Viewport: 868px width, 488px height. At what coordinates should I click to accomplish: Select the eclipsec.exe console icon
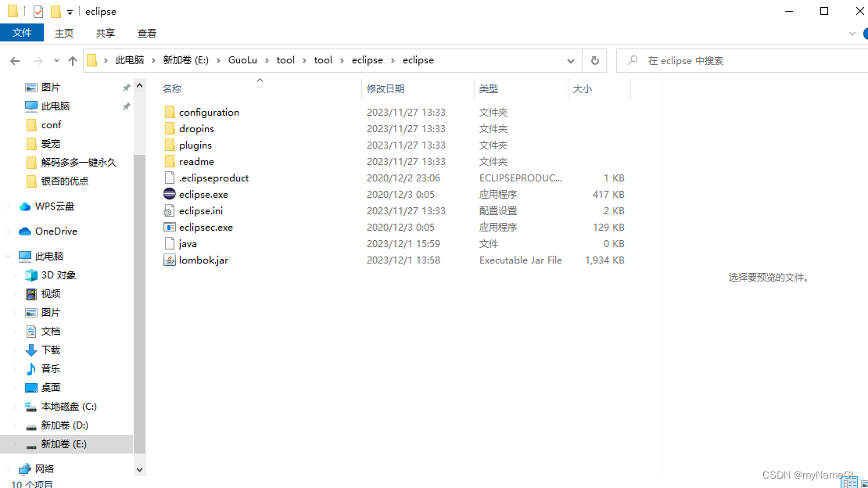(170, 227)
